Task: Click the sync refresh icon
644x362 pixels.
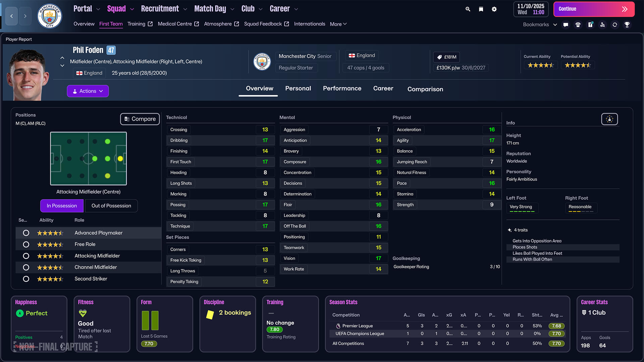Action: 615,24
